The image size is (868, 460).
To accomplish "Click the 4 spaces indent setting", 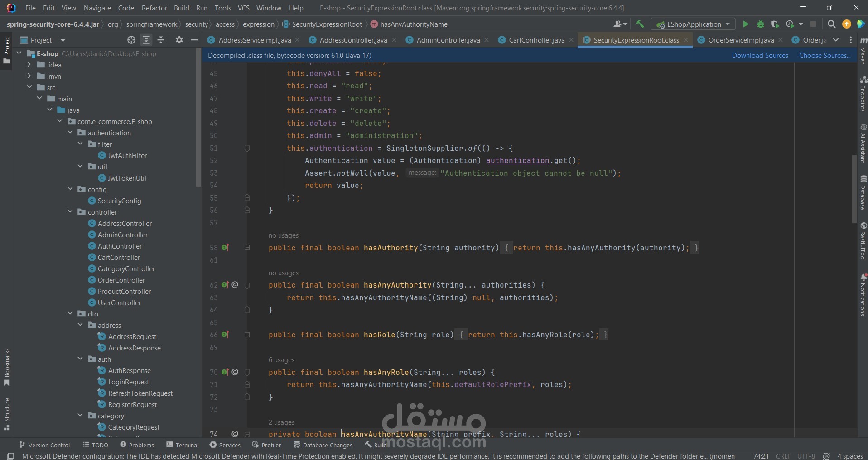I will [x=850, y=456].
